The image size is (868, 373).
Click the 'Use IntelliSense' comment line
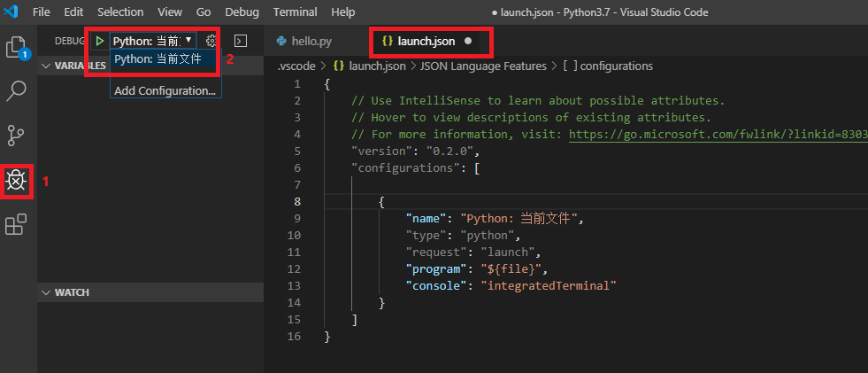[x=537, y=101]
